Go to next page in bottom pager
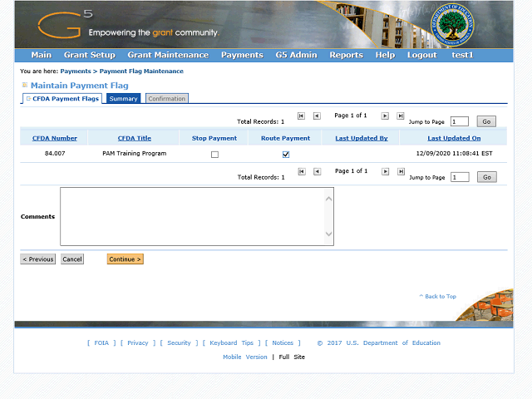Viewport: 532px width, 399px height. (386, 172)
